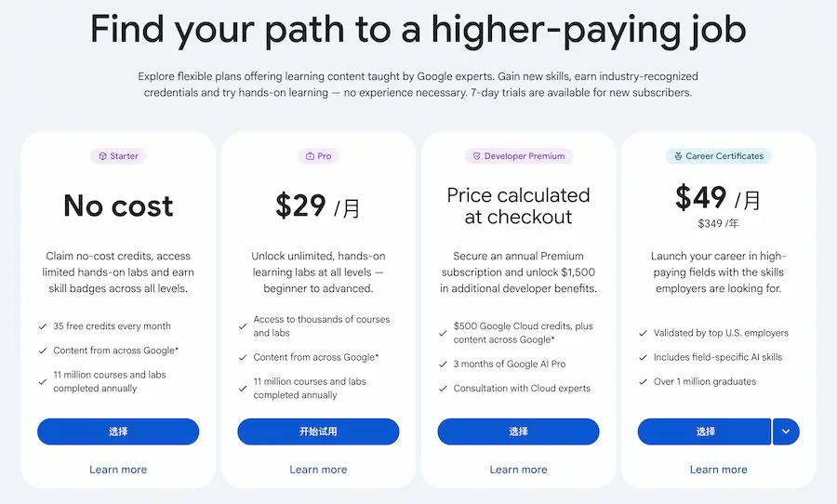Choose Developer Premium with 选择 button
The image size is (837, 504).
pos(518,431)
